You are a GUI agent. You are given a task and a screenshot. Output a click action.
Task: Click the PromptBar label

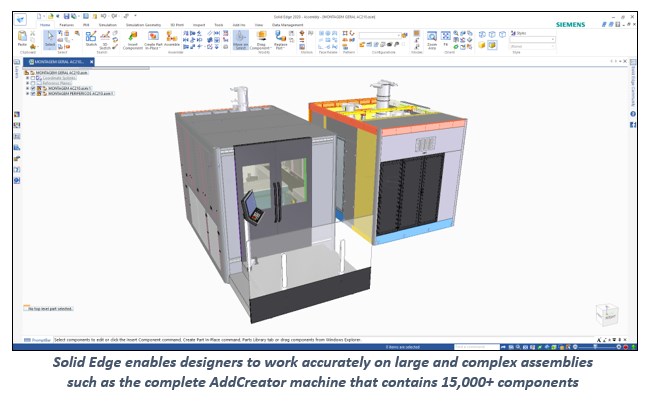point(41,340)
